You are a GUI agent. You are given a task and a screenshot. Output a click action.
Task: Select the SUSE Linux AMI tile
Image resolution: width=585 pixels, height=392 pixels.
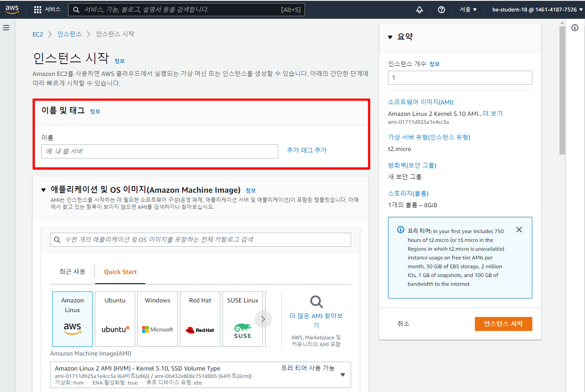243,319
